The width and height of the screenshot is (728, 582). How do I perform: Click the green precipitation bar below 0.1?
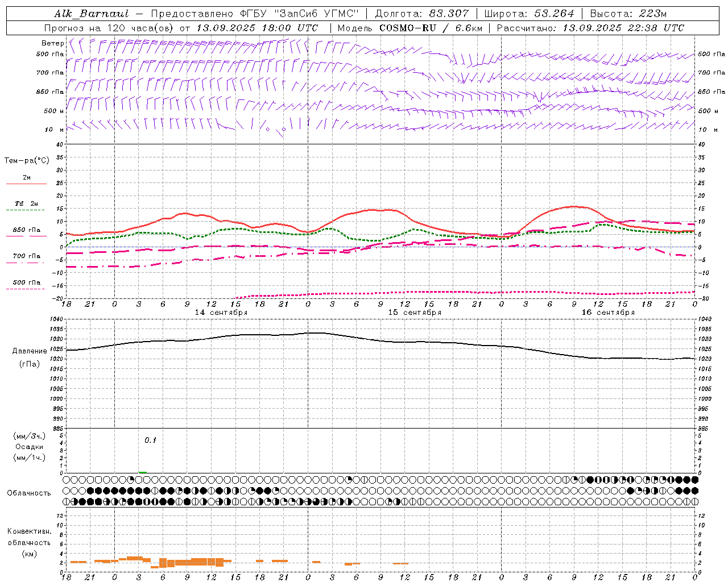143,472
